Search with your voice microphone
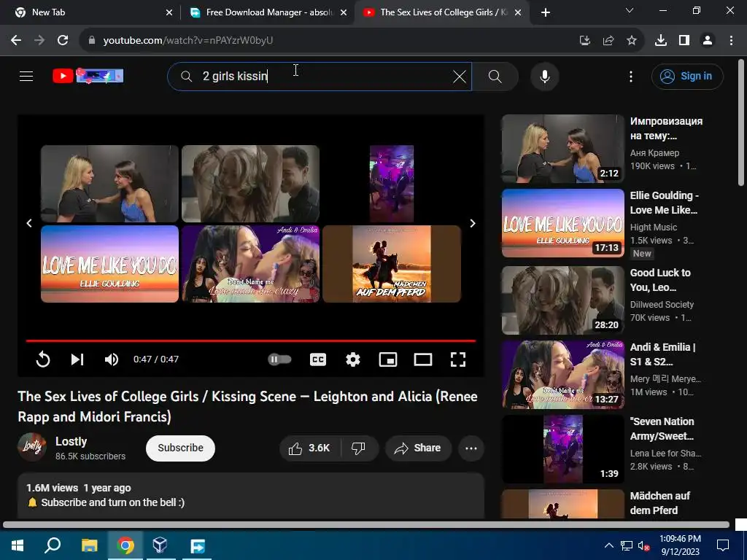The width and height of the screenshot is (747, 560). [x=544, y=76]
